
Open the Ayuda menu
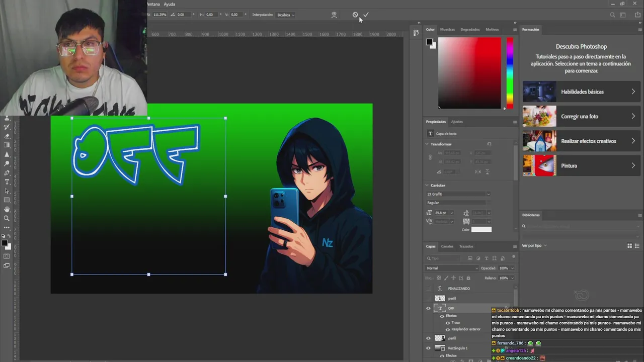(x=169, y=4)
